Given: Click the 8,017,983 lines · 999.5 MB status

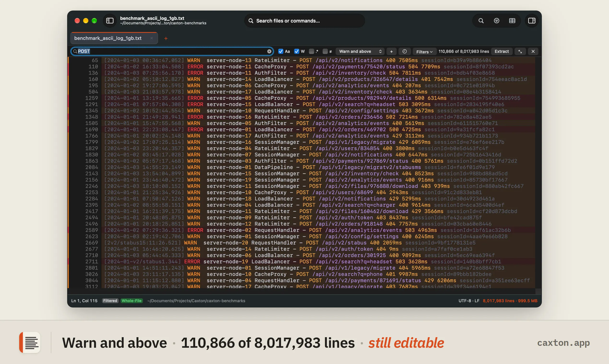Looking at the screenshot, I should pyautogui.click(x=510, y=301).
